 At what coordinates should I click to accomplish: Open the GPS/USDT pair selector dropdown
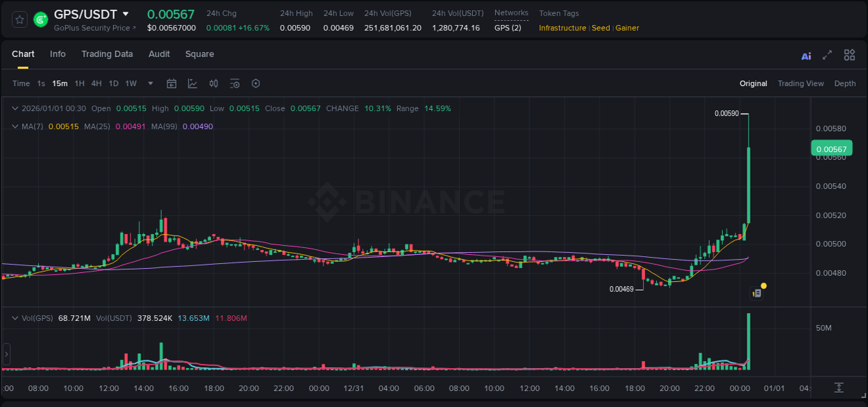pos(125,14)
